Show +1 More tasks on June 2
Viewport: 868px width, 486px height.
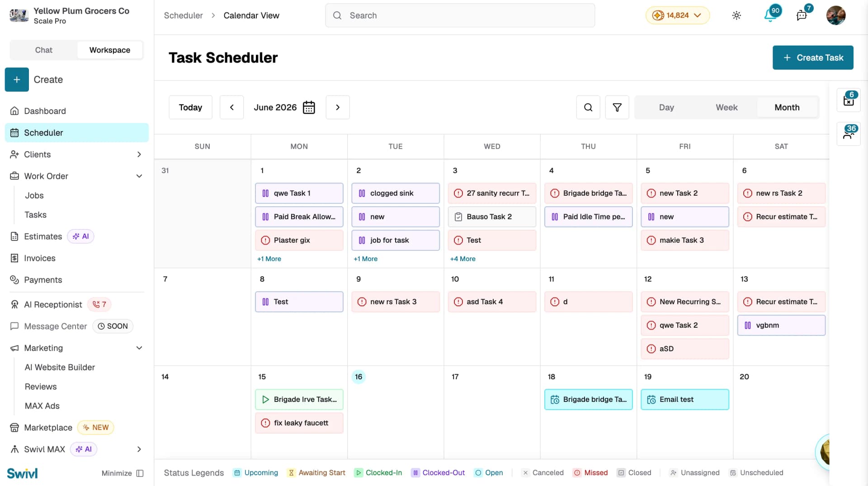point(365,259)
